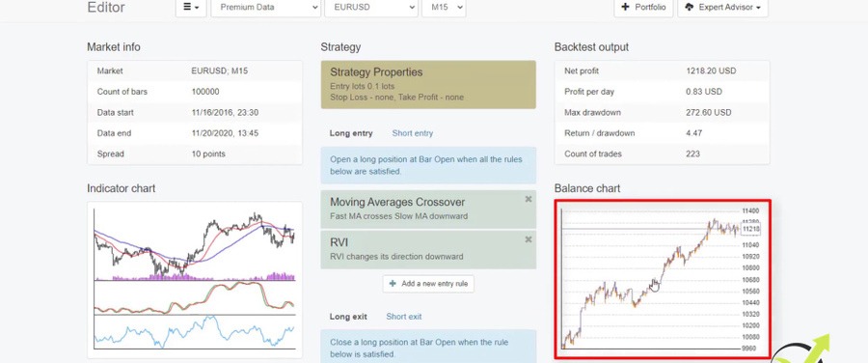Open the RVI indicator rule
Viewport: 868px width, 363px height.
[x=428, y=249]
